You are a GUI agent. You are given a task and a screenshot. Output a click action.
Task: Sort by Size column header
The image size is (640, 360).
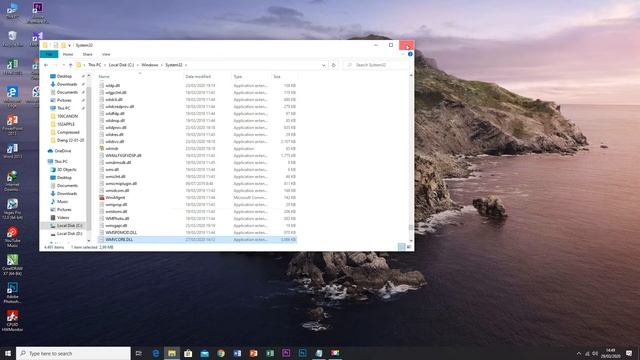point(284,77)
